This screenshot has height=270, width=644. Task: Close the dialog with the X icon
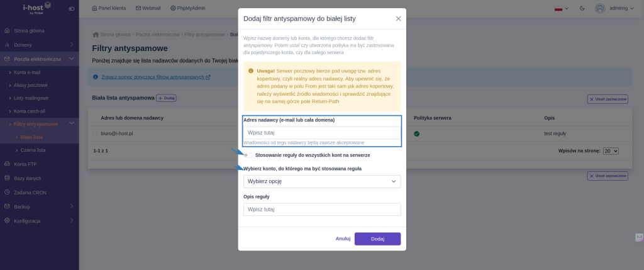coord(398,18)
